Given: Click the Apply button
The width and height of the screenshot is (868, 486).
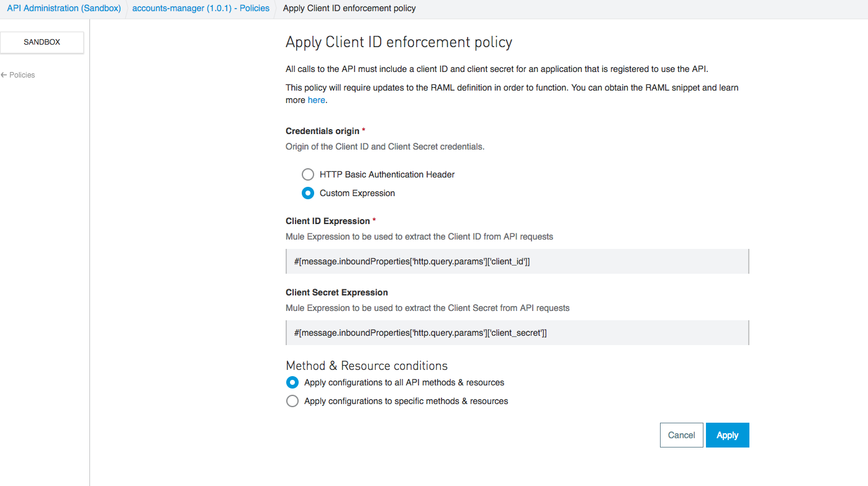Looking at the screenshot, I should point(727,434).
